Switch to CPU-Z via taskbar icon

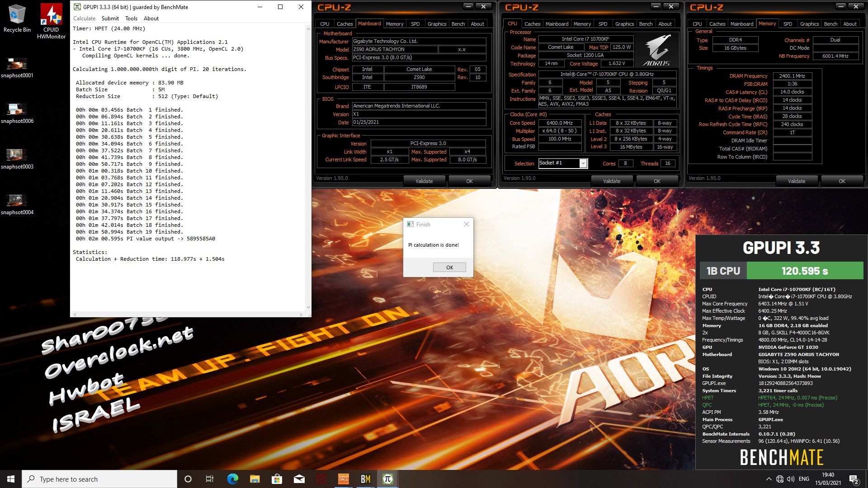click(344, 479)
